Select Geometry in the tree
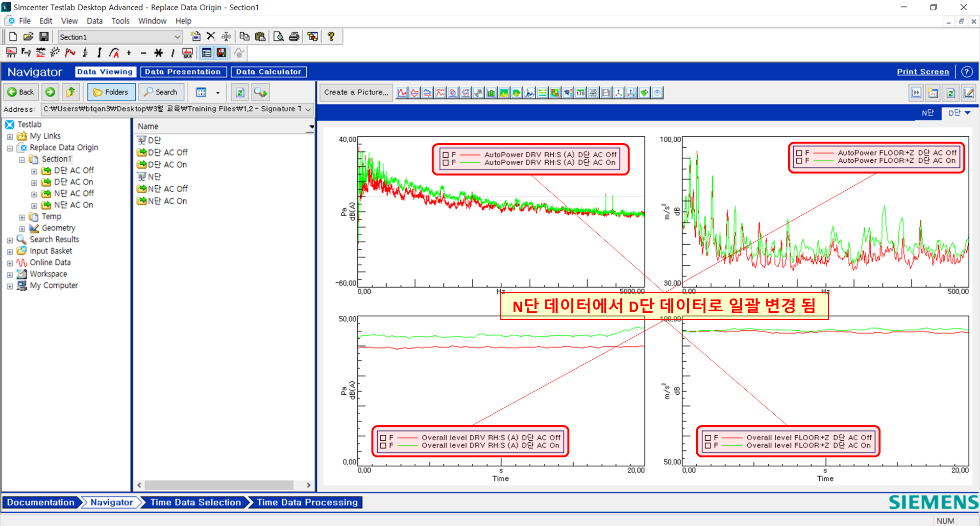980x526 pixels. (58, 228)
